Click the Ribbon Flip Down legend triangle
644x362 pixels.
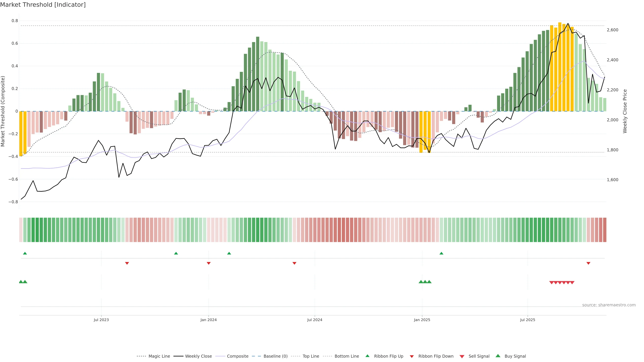point(412,356)
